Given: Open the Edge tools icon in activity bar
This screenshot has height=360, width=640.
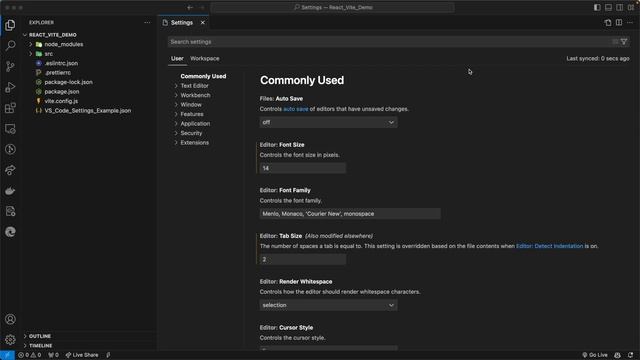Looking at the screenshot, I should click(10, 232).
